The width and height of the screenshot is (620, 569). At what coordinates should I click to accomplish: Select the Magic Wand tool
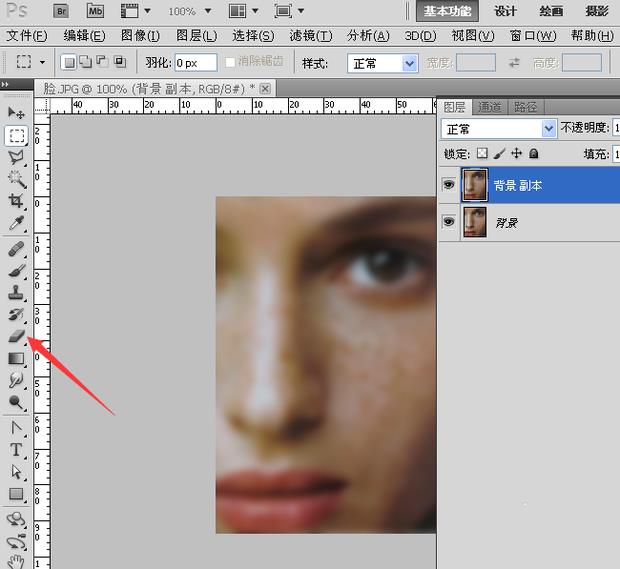click(17, 178)
